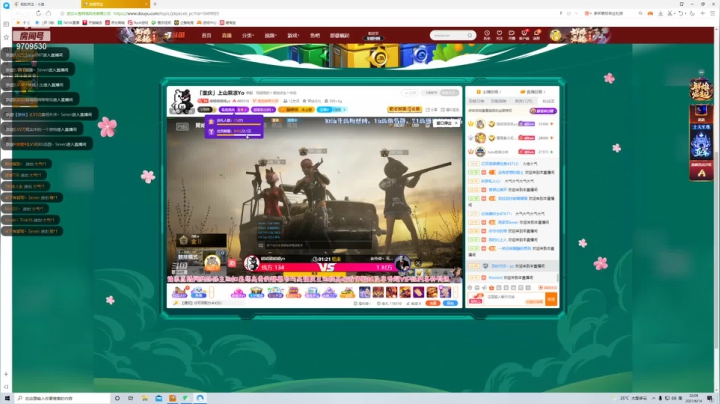The image size is (720, 404).
Task: Open browser hamburger main menu
Action: click(x=713, y=13)
